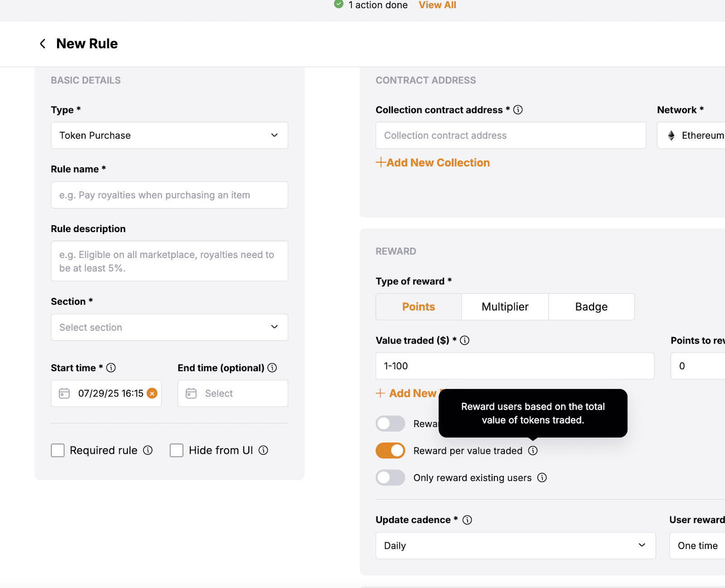
Task: Click the info icon beside Start time
Action: coord(111,368)
